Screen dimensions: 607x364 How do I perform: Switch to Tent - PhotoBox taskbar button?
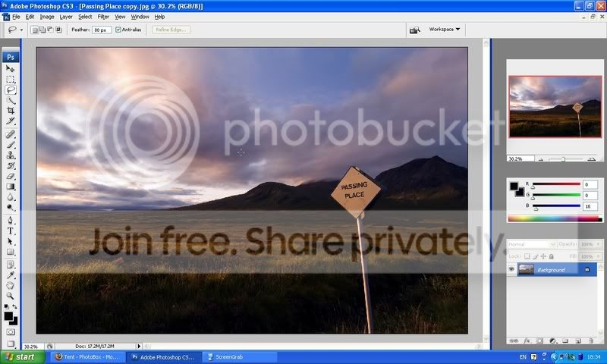point(86,356)
